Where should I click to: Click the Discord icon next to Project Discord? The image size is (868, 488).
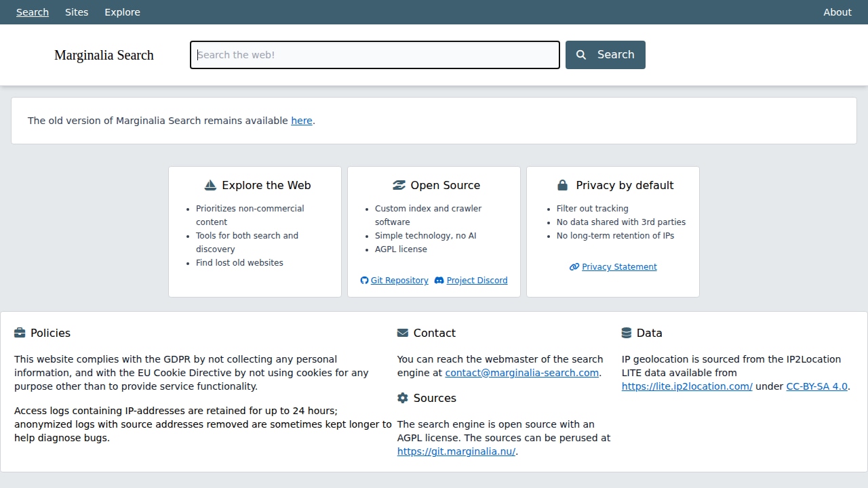(439, 281)
